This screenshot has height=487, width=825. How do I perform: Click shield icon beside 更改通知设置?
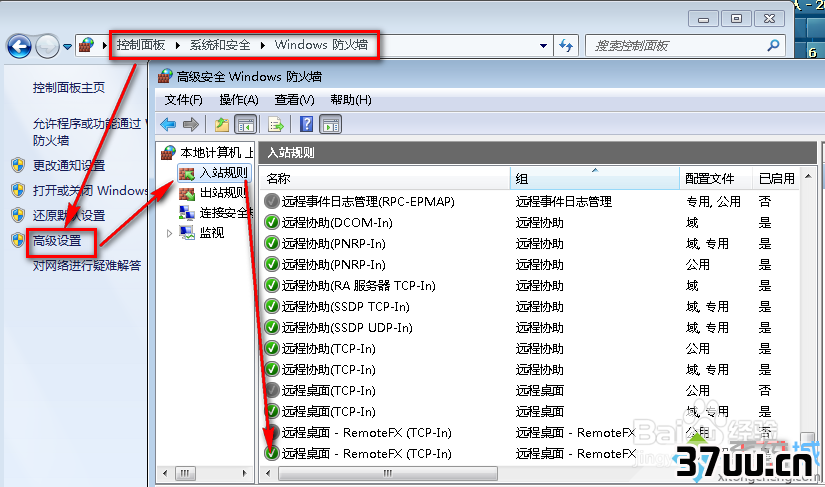(x=18, y=165)
